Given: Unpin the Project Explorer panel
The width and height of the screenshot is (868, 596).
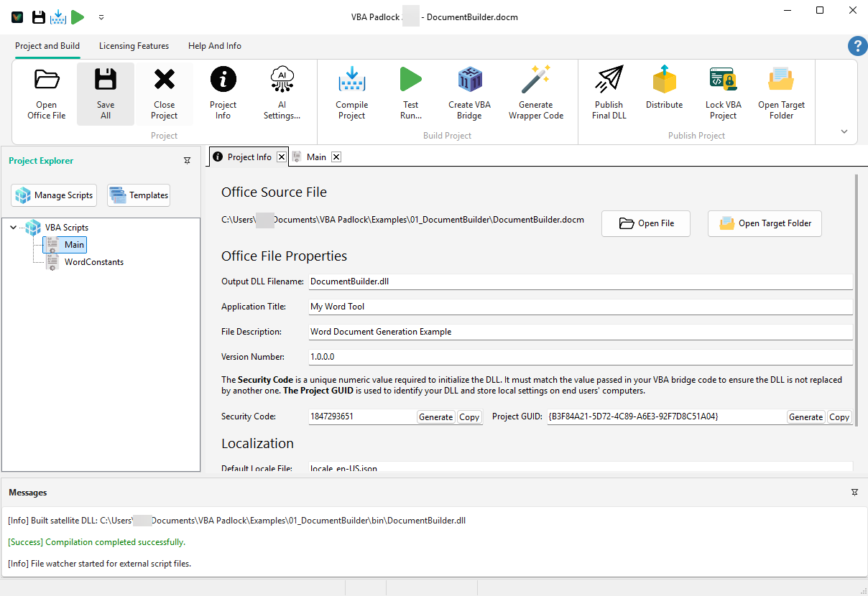Looking at the screenshot, I should tap(187, 161).
